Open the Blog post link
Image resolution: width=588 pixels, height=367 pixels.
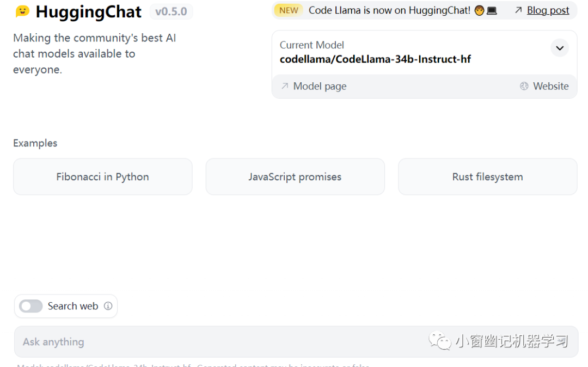tap(548, 10)
